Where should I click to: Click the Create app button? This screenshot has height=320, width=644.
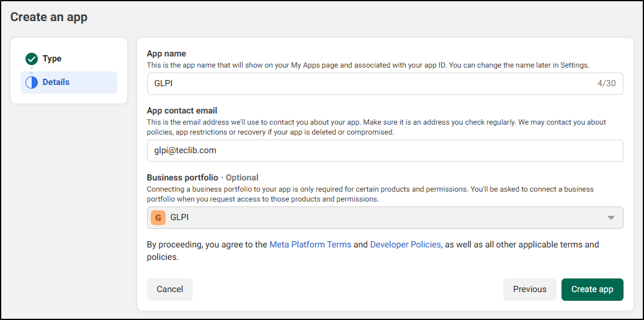tap(592, 289)
